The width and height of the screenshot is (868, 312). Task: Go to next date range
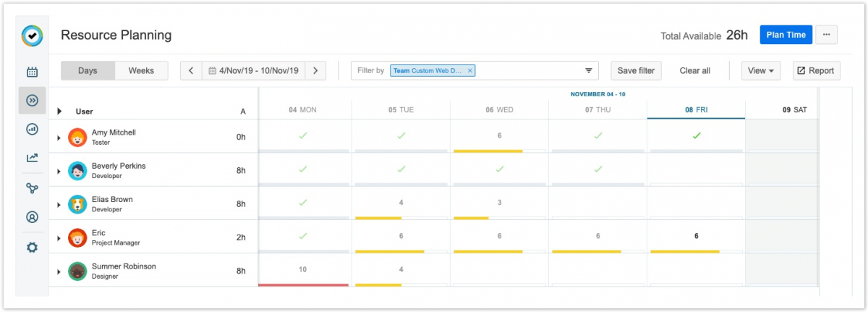tap(315, 71)
